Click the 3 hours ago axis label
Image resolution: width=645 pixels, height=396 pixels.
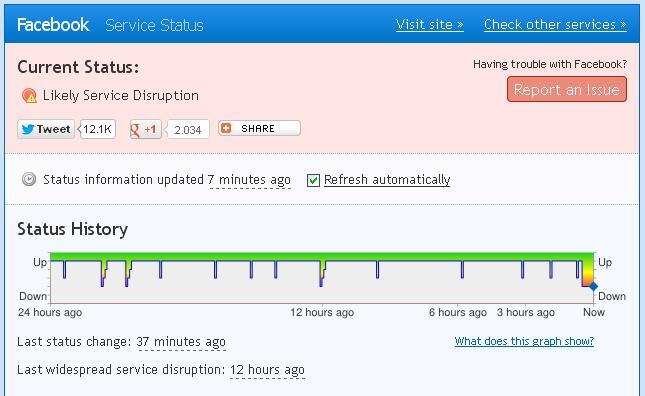pos(526,313)
